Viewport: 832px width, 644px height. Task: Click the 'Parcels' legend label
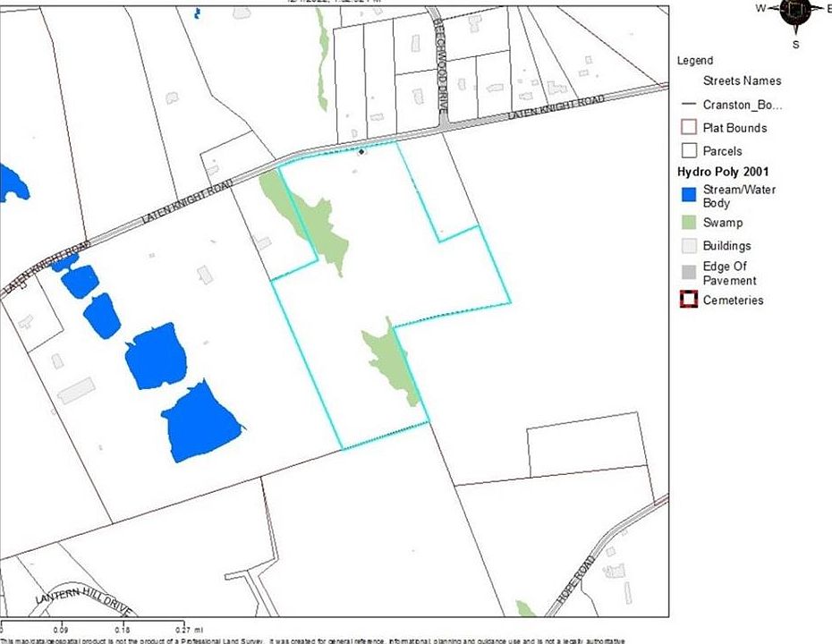(x=722, y=151)
